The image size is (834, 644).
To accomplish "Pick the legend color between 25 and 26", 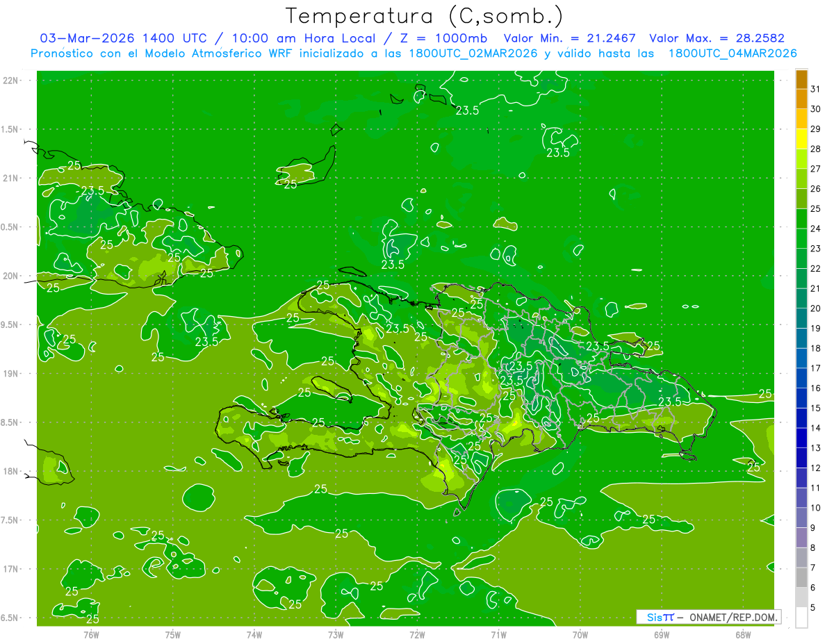I will (x=801, y=199).
